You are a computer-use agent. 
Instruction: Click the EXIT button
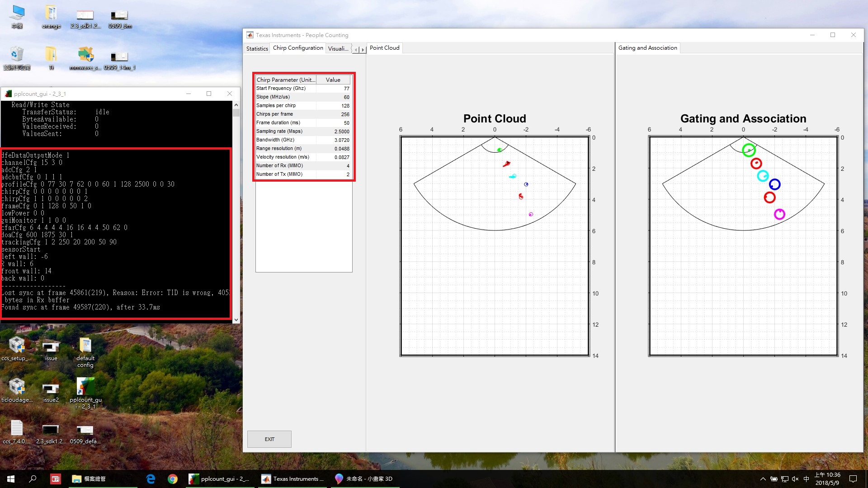click(x=269, y=439)
